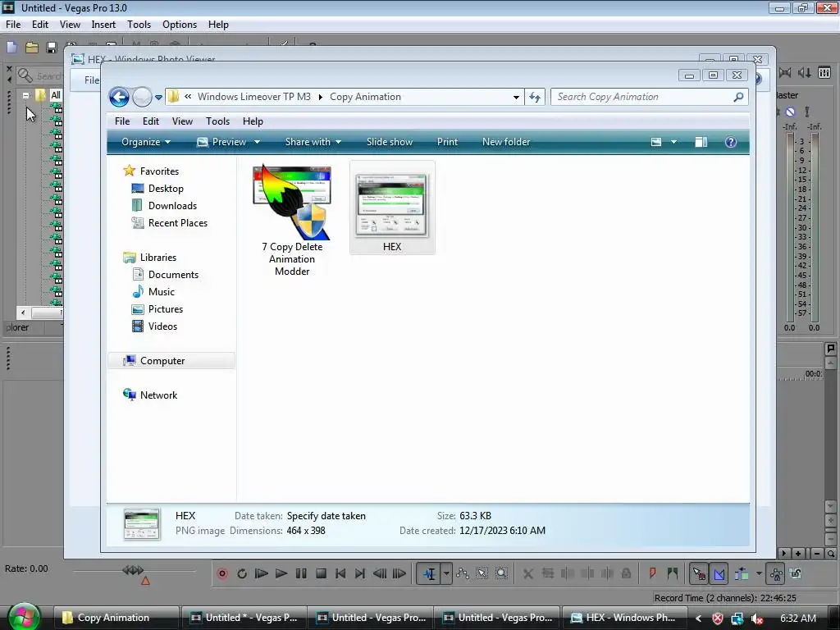Click the Vegas Pro Record button
840x630 pixels.
222,573
